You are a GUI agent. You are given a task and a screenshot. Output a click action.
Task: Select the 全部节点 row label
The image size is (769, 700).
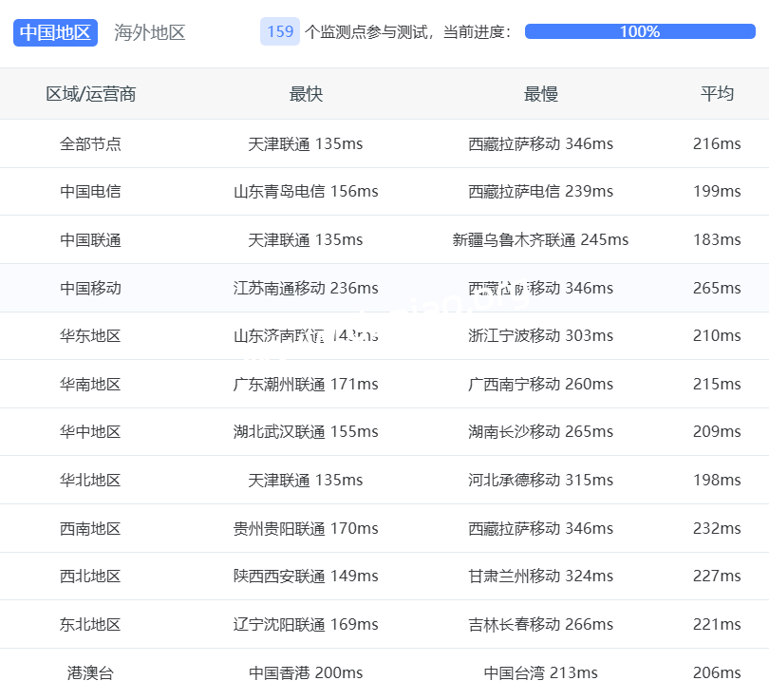pos(90,144)
